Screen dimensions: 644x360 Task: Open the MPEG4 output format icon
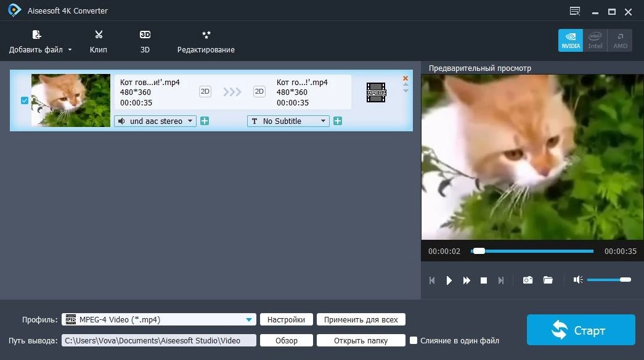[x=376, y=92]
